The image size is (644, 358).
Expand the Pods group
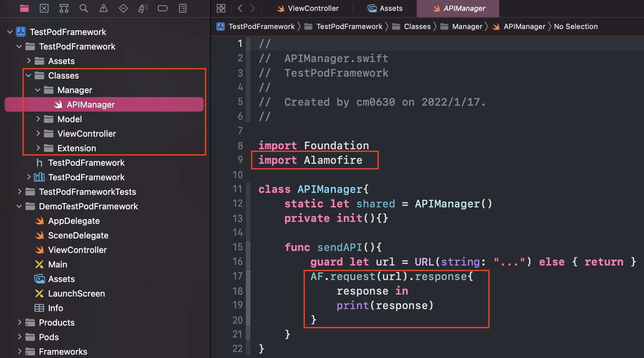(x=19, y=337)
